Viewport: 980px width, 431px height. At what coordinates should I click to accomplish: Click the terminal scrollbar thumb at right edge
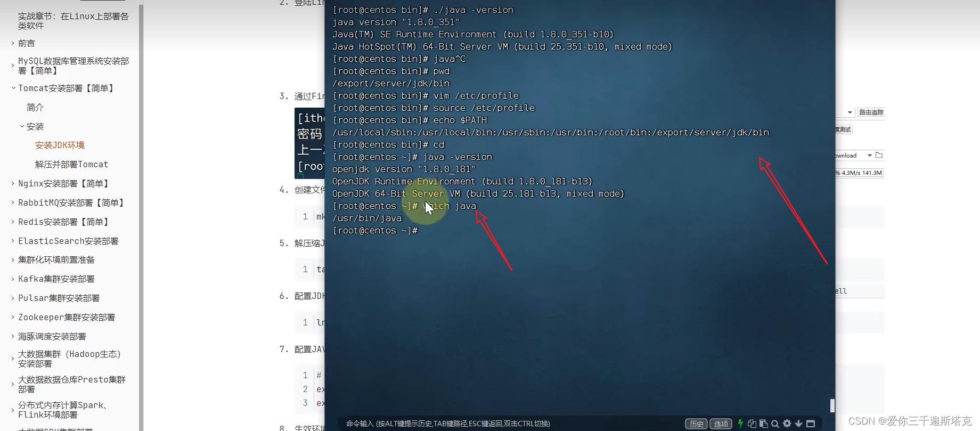click(x=832, y=405)
